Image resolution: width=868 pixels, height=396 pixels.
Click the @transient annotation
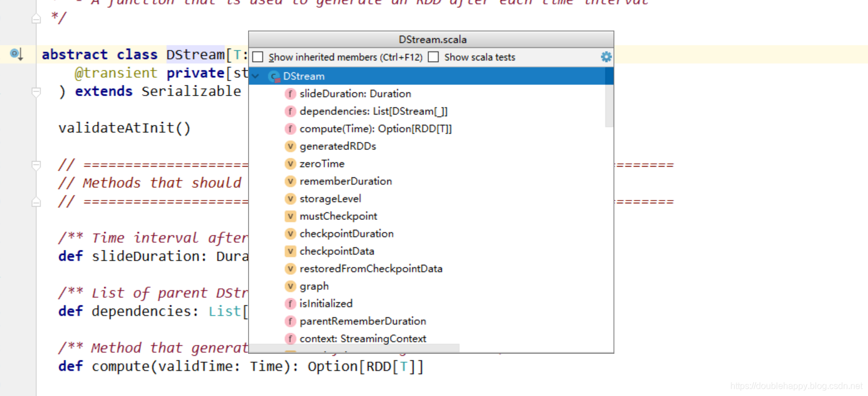116,73
